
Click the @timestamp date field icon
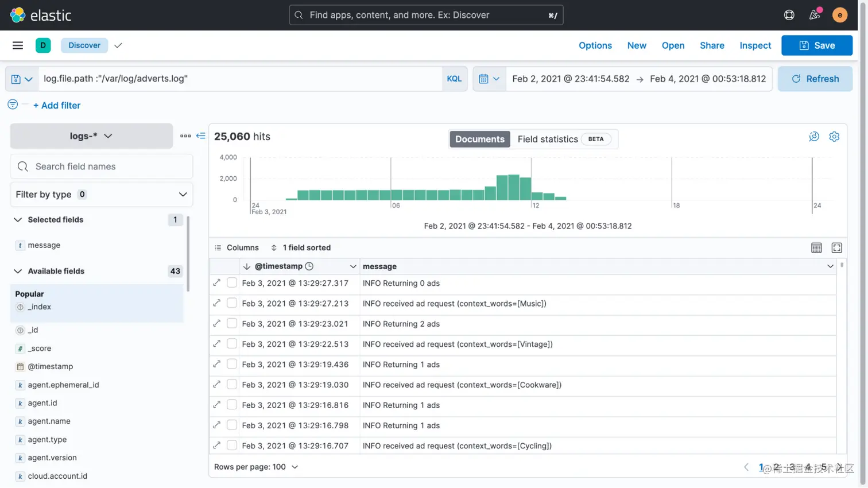(20, 366)
